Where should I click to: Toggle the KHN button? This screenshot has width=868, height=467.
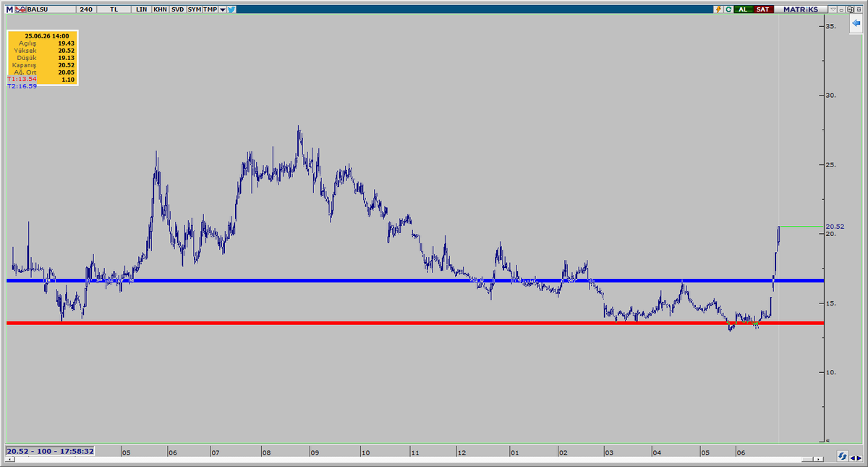(x=160, y=9)
